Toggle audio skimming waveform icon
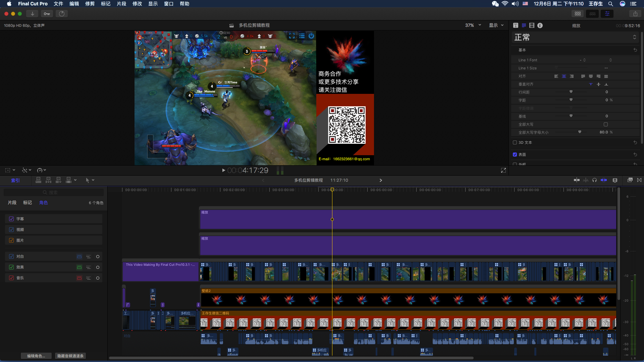This screenshot has width=644, height=362. tap(586, 180)
